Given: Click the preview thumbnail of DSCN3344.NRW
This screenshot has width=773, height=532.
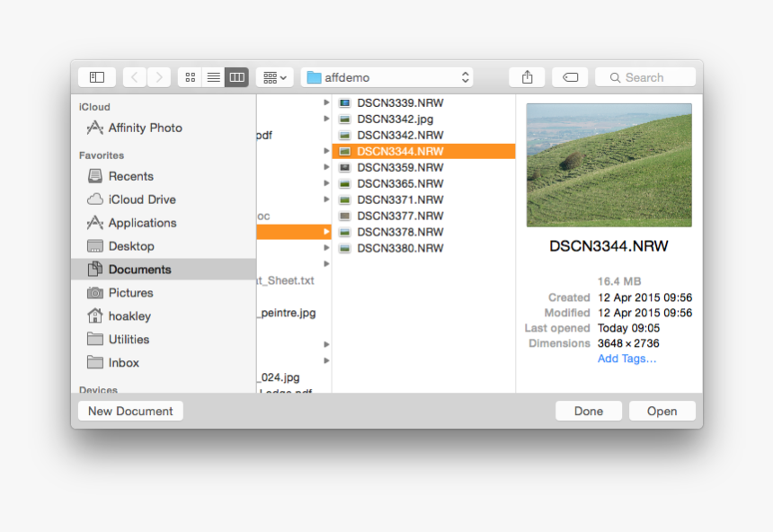Looking at the screenshot, I should coord(609,164).
